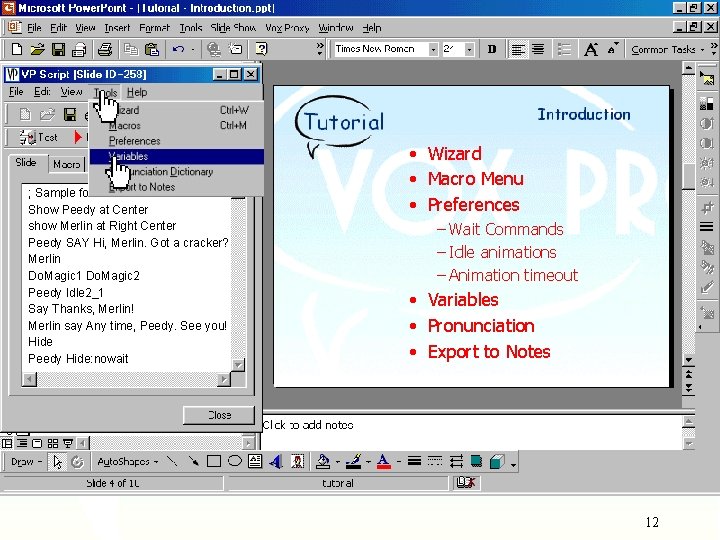This screenshot has height=540, width=720.
Task: Open Shadow style icon
Action: pyautogui.click(x=477, y=461)
